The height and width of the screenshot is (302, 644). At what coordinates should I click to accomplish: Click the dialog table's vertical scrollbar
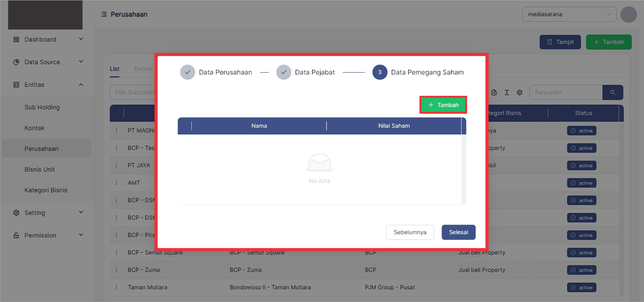(x=464, y=169)
